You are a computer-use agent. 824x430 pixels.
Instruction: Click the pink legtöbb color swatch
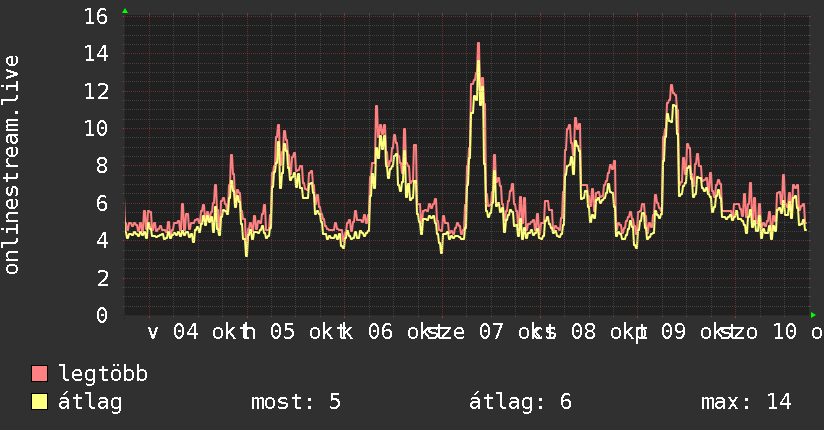[x=39, y=374]
